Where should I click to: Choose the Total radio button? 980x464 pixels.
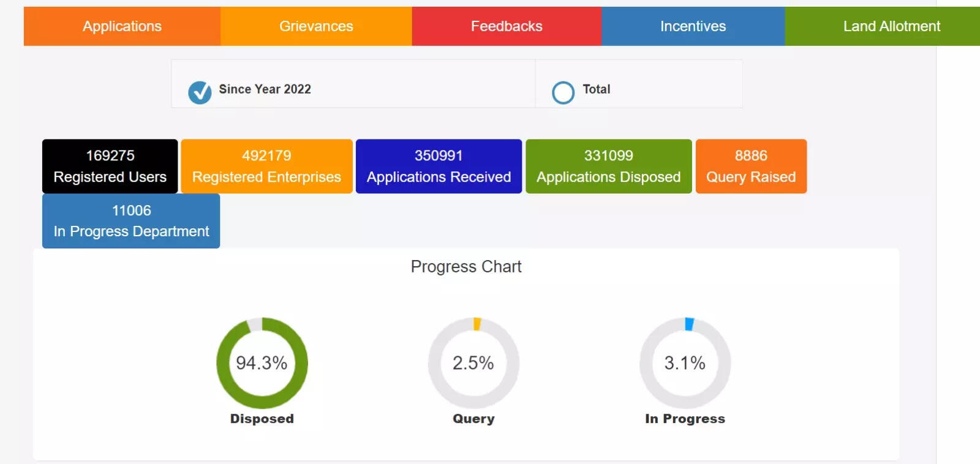click(563, 92)
